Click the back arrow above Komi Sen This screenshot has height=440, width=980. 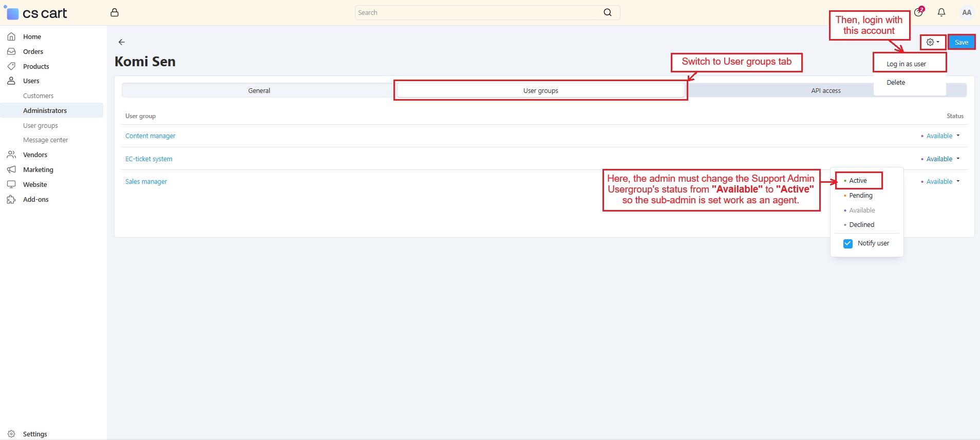[x=122, y=42]
